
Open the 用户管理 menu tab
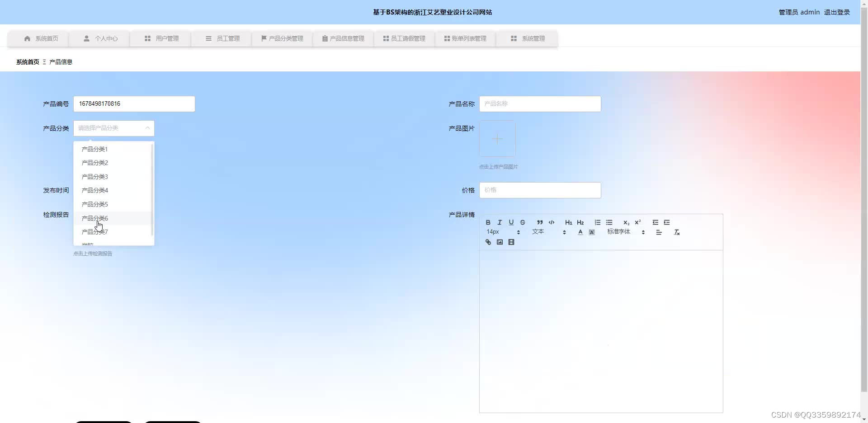click(x=160, y=38)
